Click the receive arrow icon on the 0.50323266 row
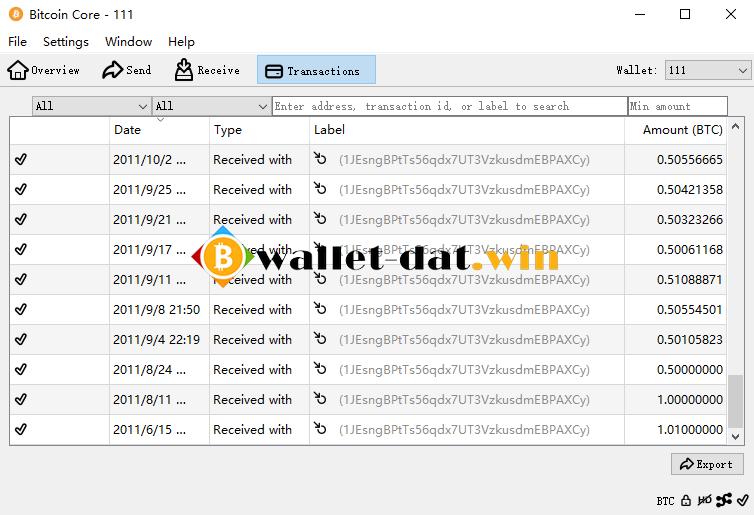The height and width of the screenshot is (515, 754). click(x=320, y=218)
